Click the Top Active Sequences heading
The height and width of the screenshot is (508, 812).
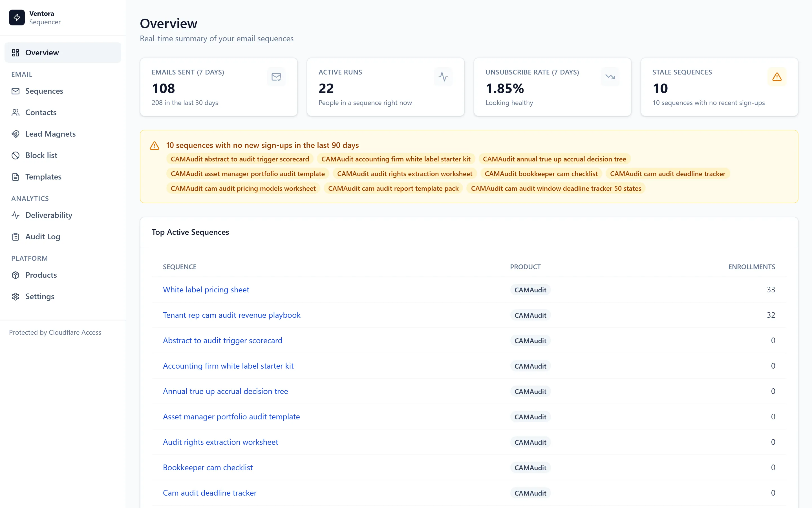click(x=190, y=233)
